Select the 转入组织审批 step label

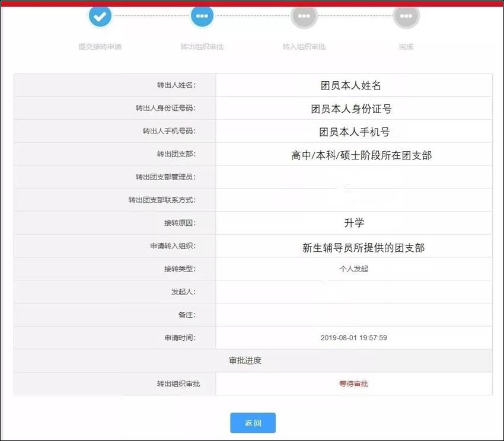click(x=304, y=47)
